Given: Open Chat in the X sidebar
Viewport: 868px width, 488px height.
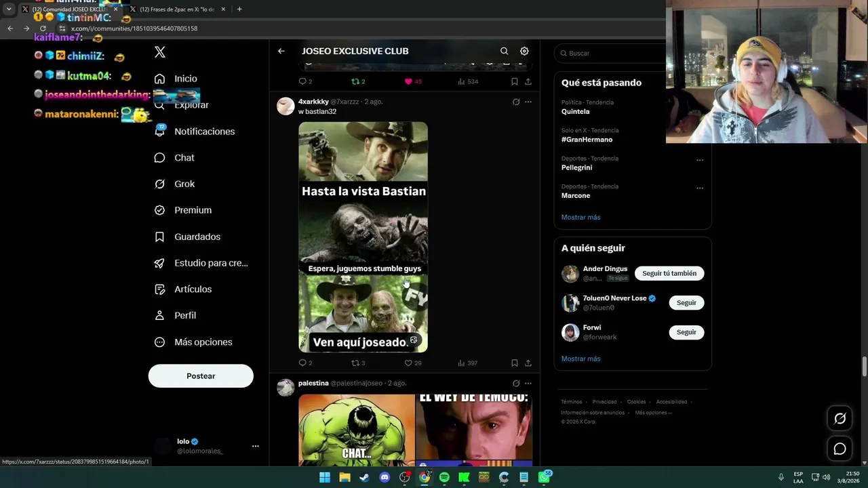Looking at the screenshot, I should tap(175, 158).
